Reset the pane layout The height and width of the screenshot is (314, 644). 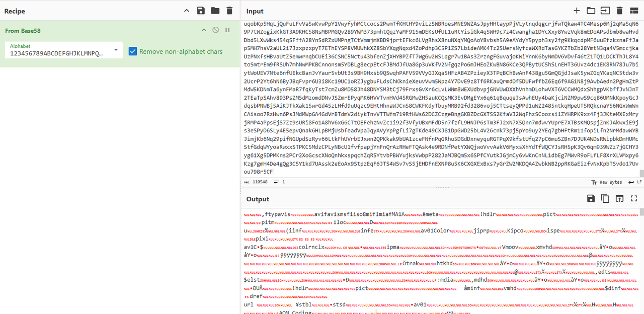(633, 11)
